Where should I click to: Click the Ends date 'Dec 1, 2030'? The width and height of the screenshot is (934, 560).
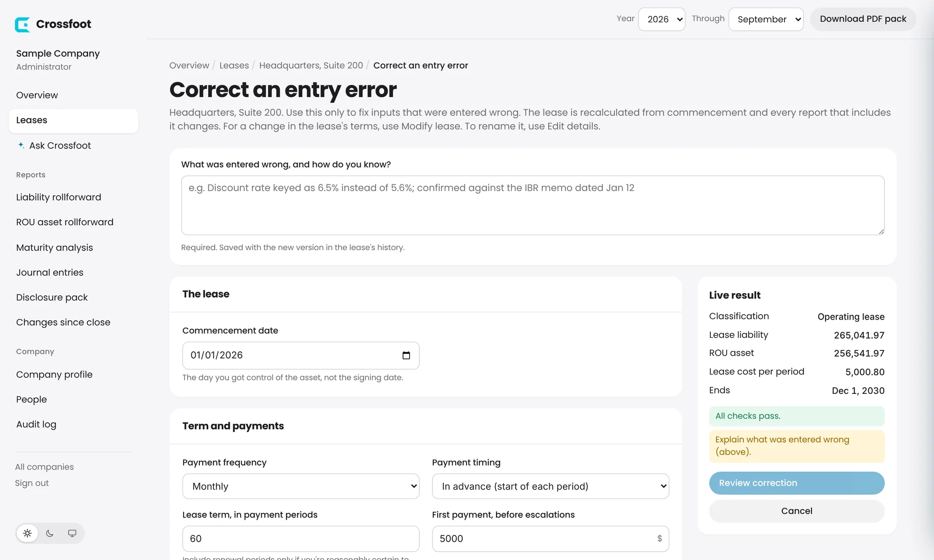click(x=858, y=391)
